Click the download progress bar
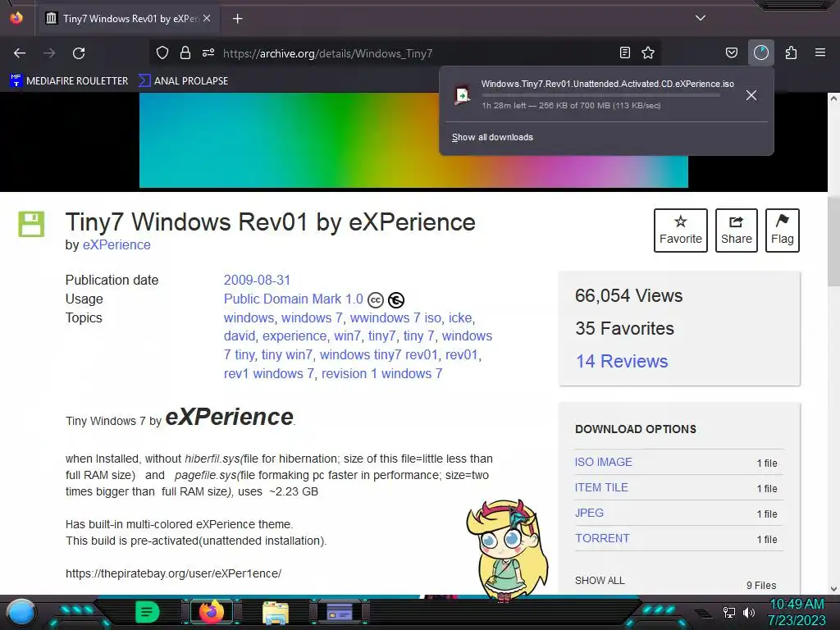The image size is (840, 630). pyautogui.click(x=600, y=96)
